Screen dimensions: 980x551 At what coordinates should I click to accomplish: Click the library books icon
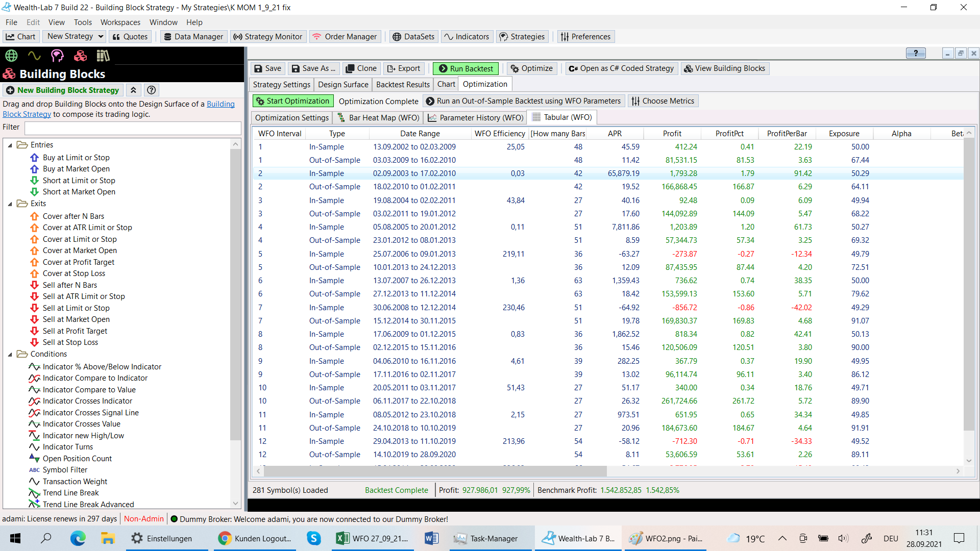click(x=103, y=56)
